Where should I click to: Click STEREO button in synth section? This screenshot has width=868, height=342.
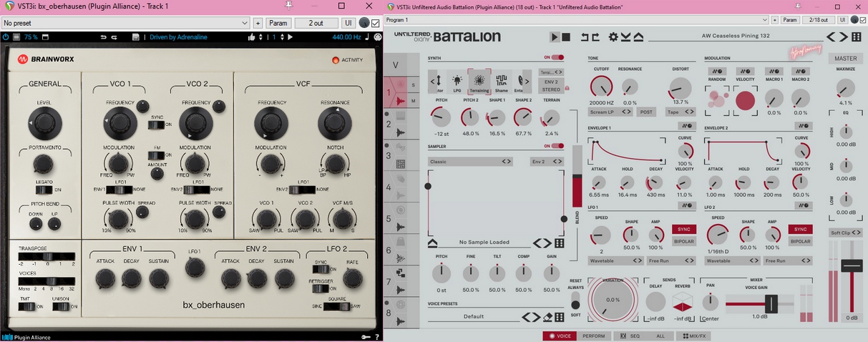tap(551, 90)
